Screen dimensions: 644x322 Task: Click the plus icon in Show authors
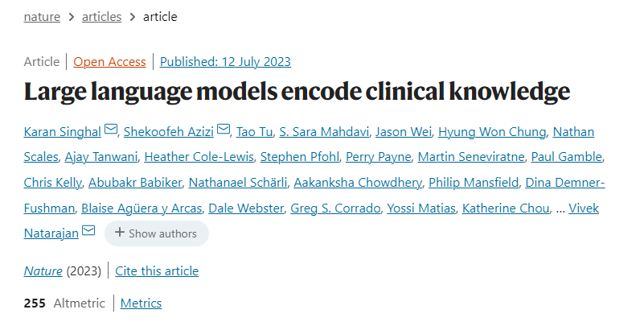119,233
